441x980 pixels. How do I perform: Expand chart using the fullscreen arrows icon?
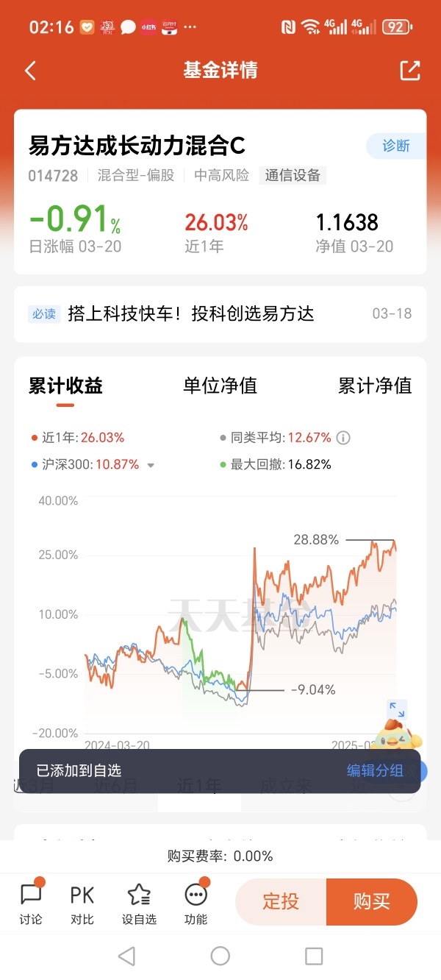click(x=397, y=709)
